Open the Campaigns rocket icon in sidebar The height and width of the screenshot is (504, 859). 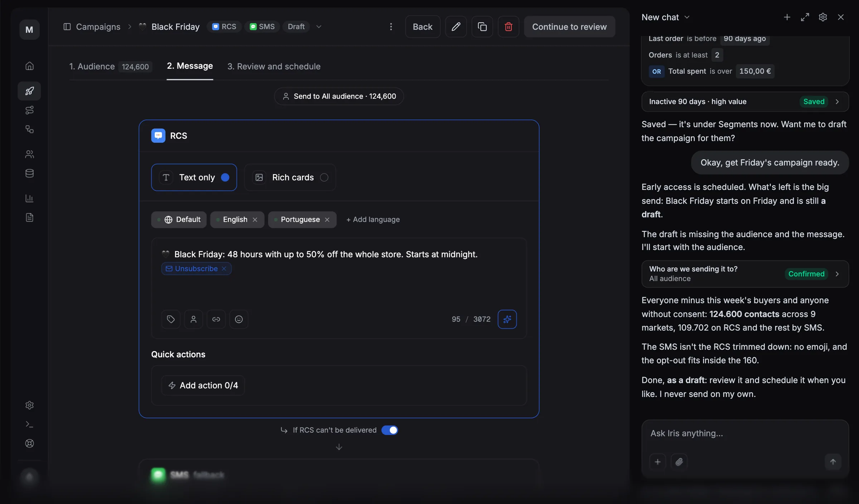29,91
